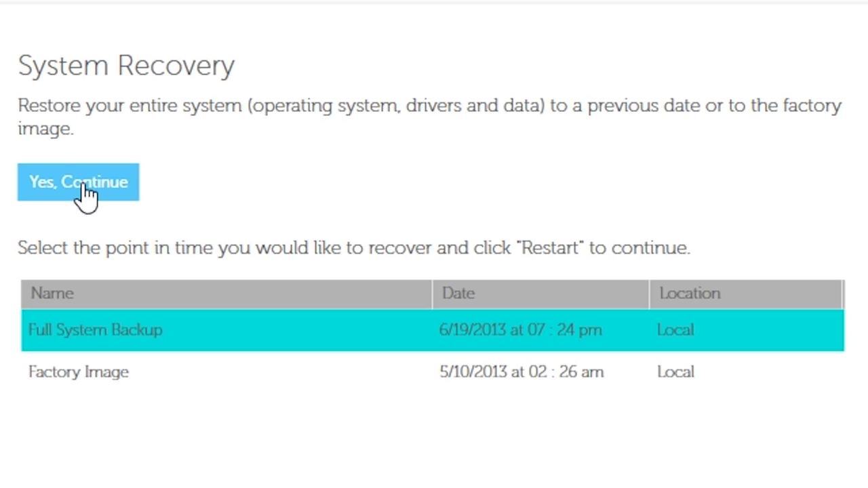Click the Location column header
The height and width of the screenshot is (488, 868).
coord(690,293)
